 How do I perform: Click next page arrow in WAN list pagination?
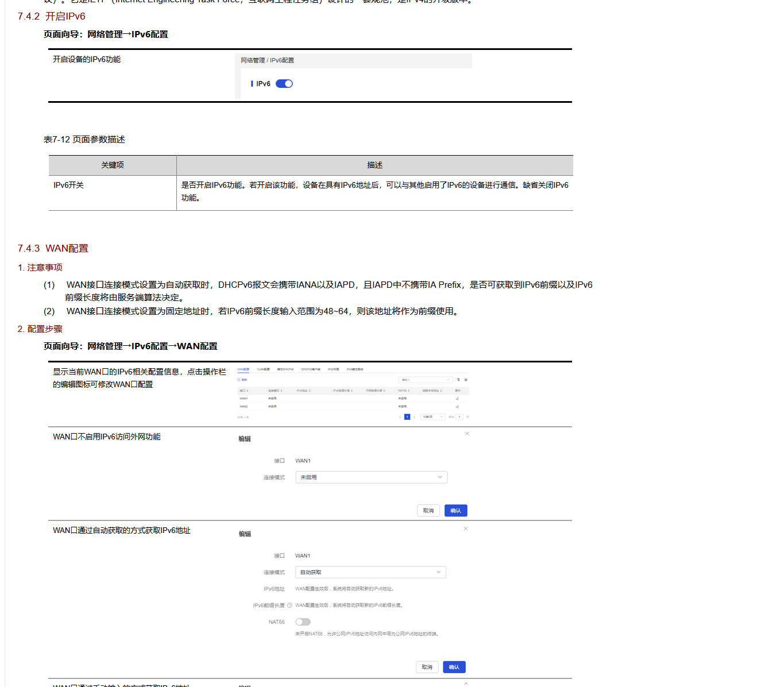click(414, 417)
